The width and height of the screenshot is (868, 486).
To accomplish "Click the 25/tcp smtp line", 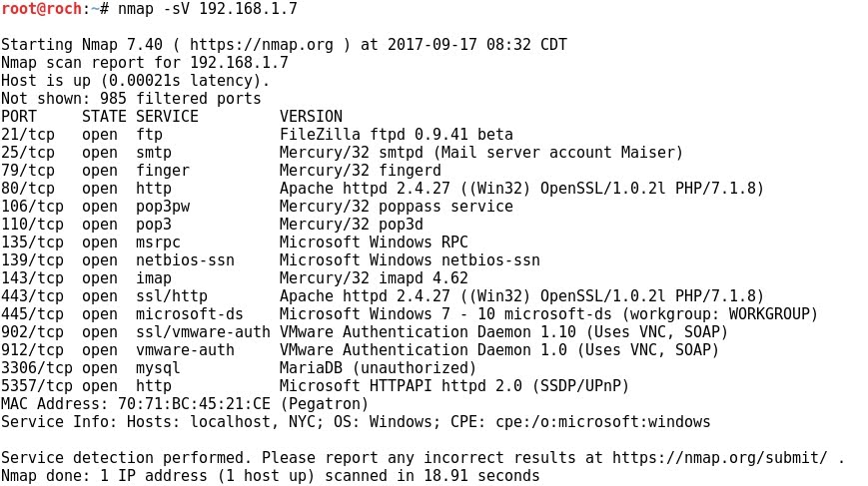I will [342, 153].
